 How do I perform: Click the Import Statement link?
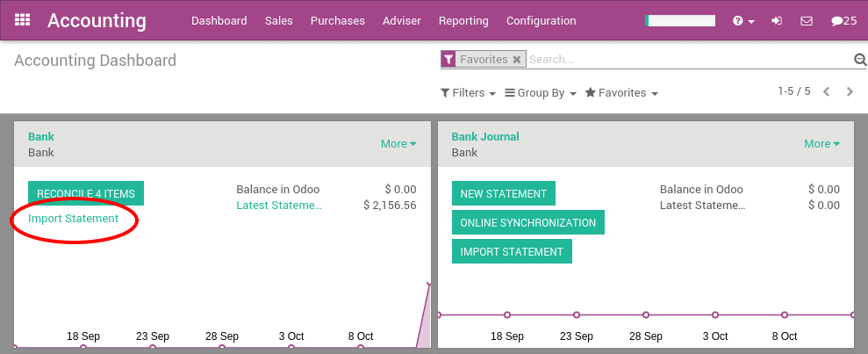click(x=74, y=219)
